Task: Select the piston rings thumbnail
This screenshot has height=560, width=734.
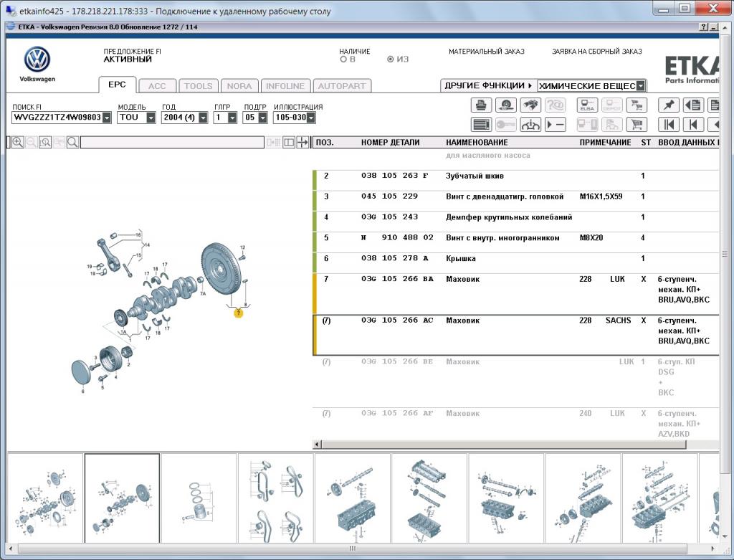Action: pos(199,498)
